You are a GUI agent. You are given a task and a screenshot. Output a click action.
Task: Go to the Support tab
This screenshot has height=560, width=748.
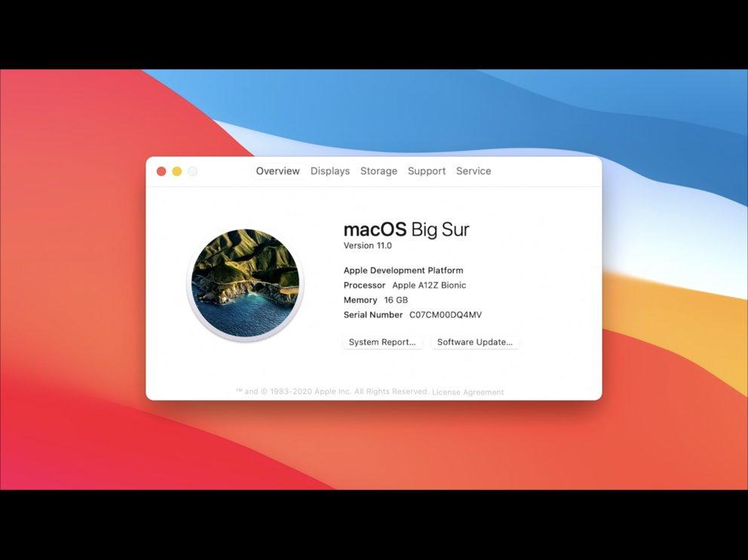coord(427,171)
